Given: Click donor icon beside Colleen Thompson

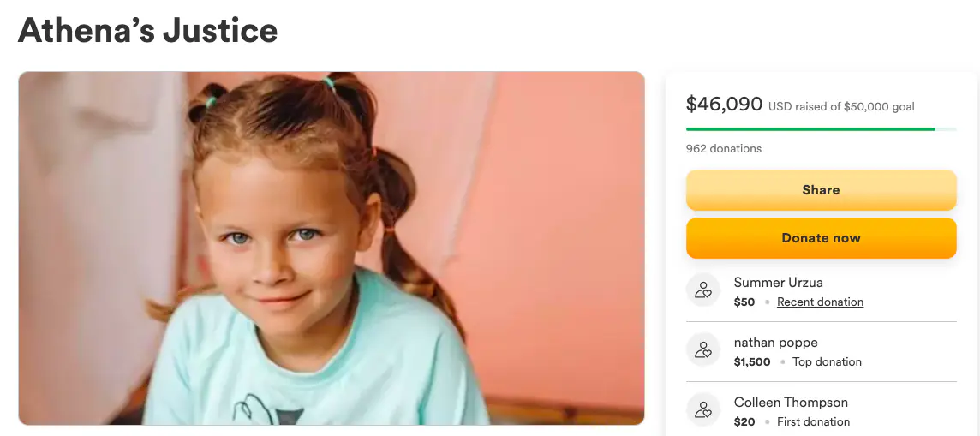Looking at the screenshot, I should coord(703,410).
